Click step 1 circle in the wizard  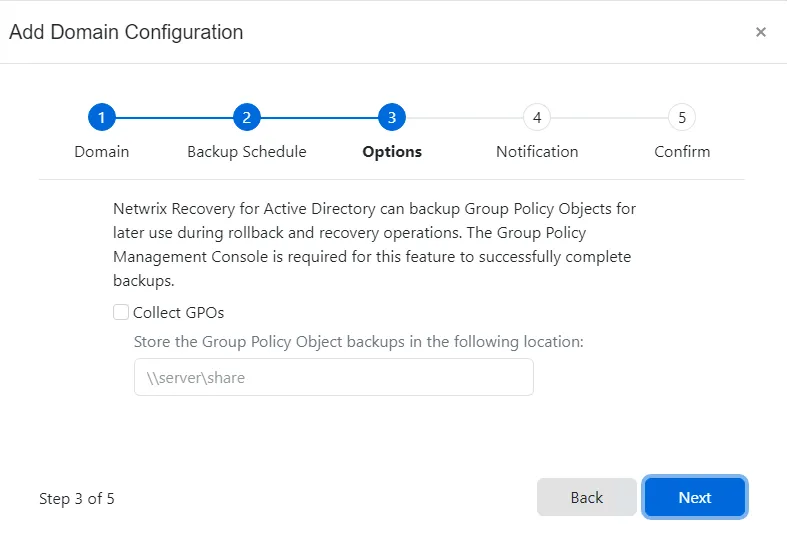pyautogui.click(x=102, y=117)
